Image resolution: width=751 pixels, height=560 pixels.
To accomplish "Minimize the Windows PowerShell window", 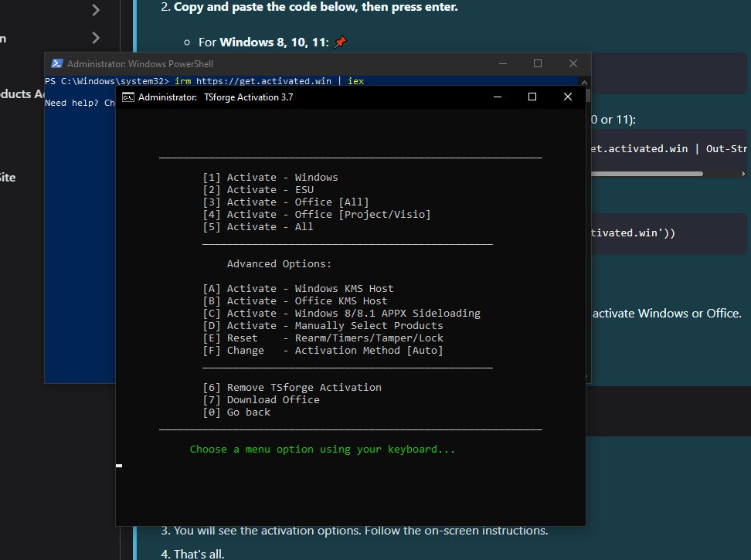I will [503, 63].
